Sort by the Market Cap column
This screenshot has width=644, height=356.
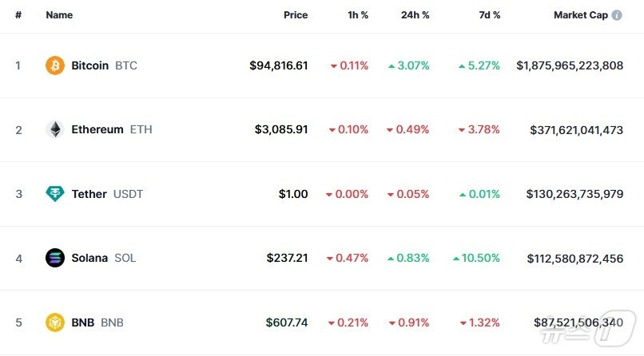pos(580,15)
